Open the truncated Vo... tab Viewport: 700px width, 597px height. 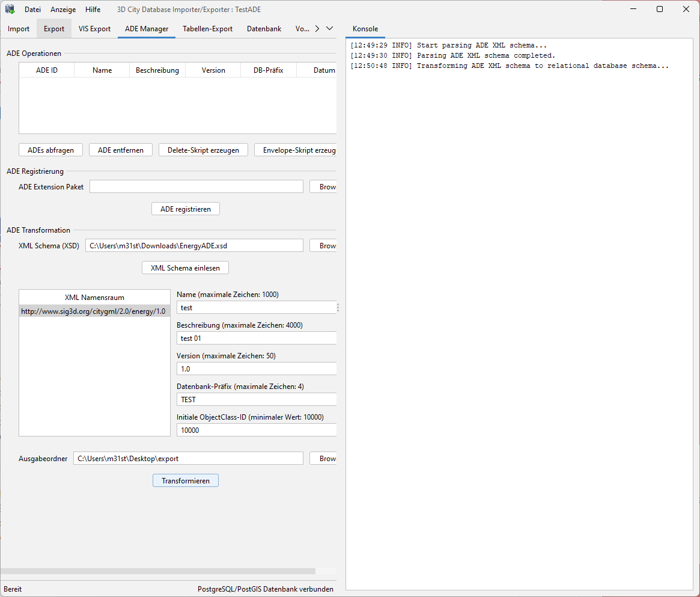[302, 29]
